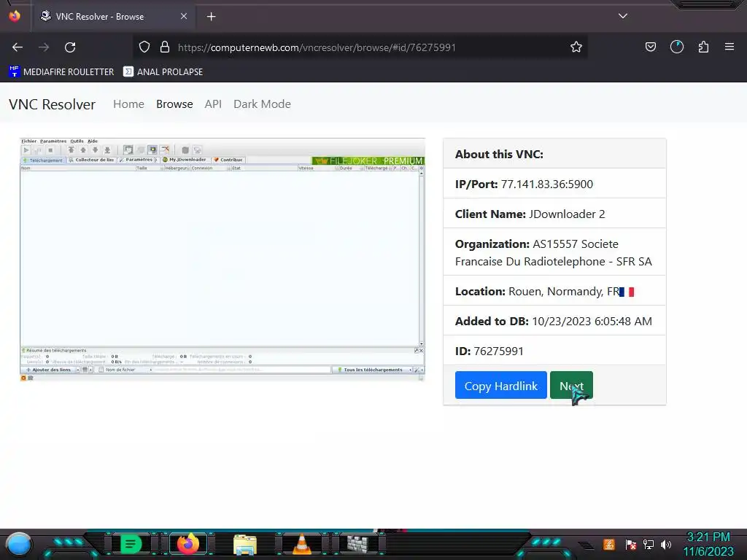List all tabs dropdown arrow

tap(622, 16)
